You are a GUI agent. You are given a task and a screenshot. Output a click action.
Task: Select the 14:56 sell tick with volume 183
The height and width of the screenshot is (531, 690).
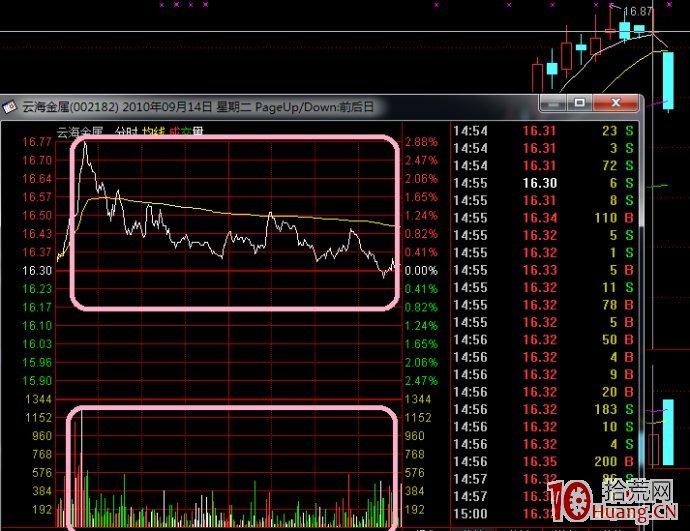[x=544, y=409]
